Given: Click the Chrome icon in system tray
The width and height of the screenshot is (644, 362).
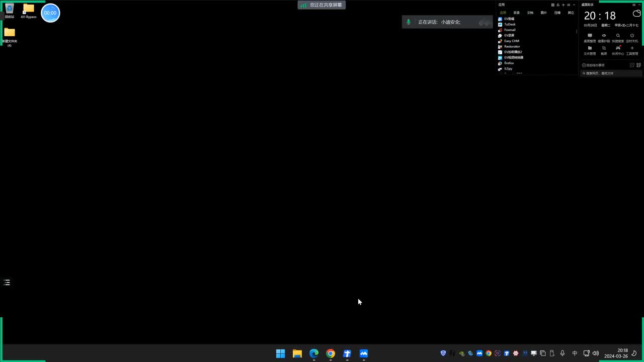Looking at the screenshot, I should [489, 353].
